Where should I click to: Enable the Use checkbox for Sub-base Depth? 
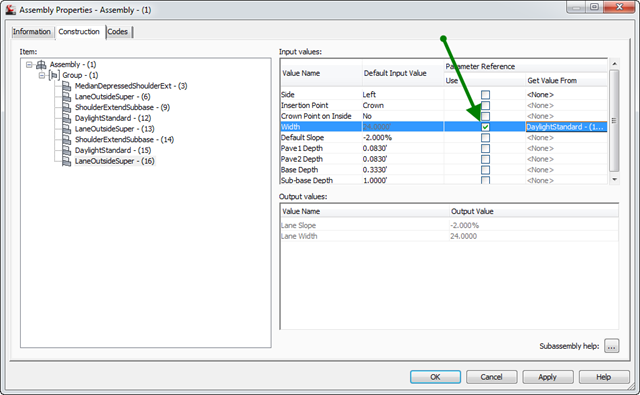click(485, 180)
